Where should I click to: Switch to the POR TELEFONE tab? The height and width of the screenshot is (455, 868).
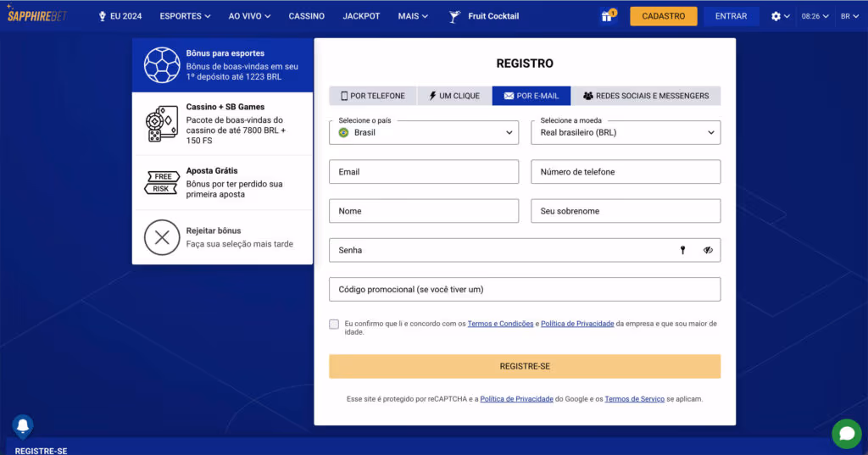tap(373, 96)
